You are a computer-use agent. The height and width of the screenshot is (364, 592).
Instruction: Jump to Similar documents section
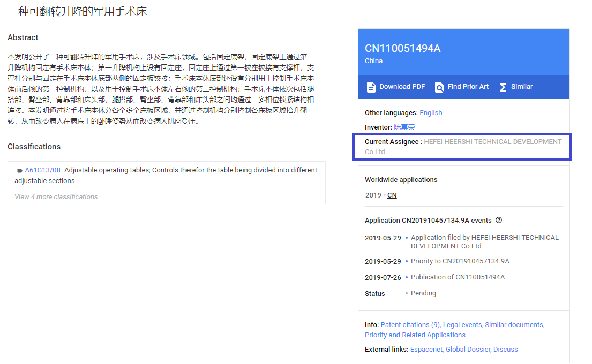pos(515,325)
